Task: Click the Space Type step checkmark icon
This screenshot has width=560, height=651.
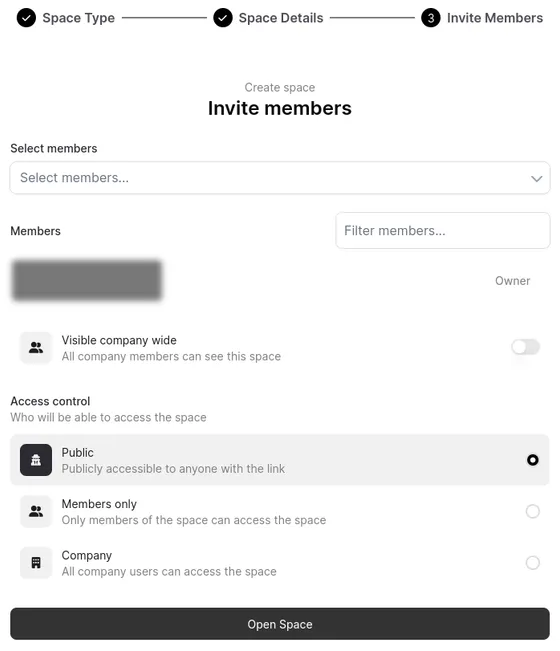Action: (26, 18)
